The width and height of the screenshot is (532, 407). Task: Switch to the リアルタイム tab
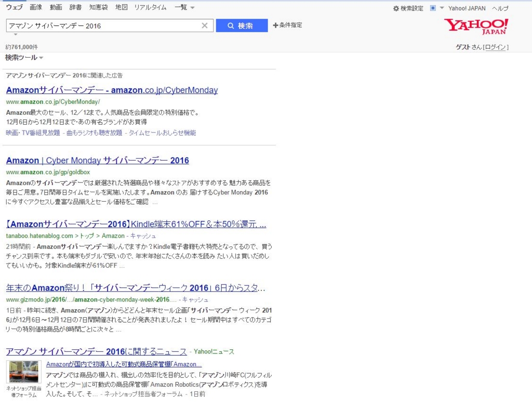pos(150,7)
